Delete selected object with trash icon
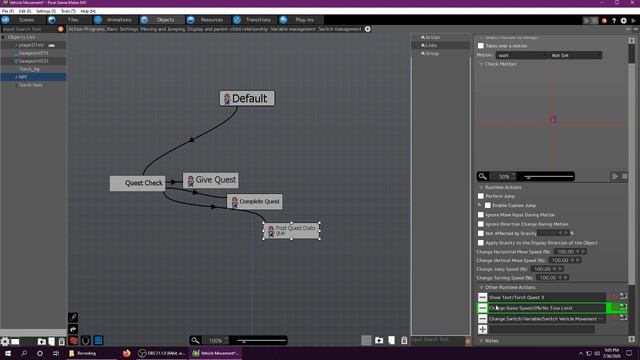 click(x=62, y=341)
